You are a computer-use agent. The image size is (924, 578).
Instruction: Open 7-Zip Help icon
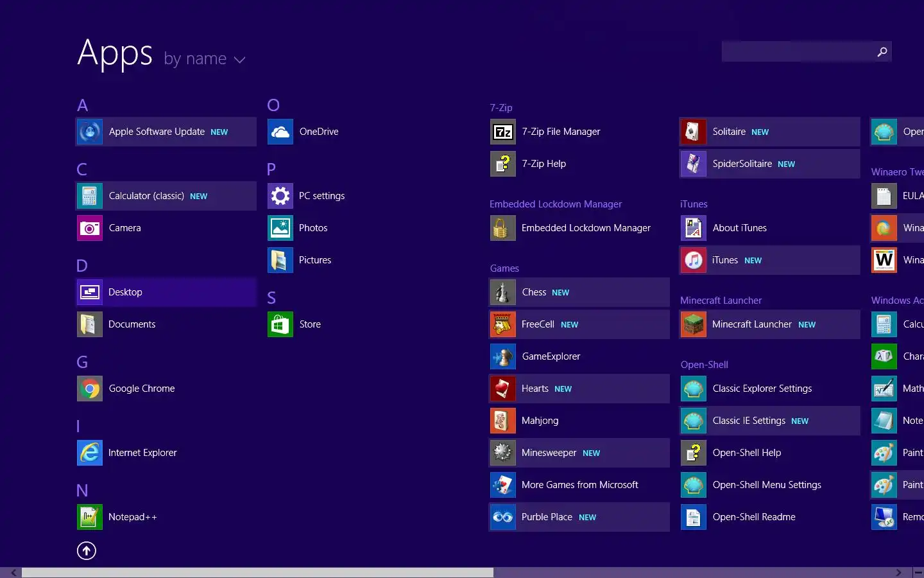click(x=503, y=164)
